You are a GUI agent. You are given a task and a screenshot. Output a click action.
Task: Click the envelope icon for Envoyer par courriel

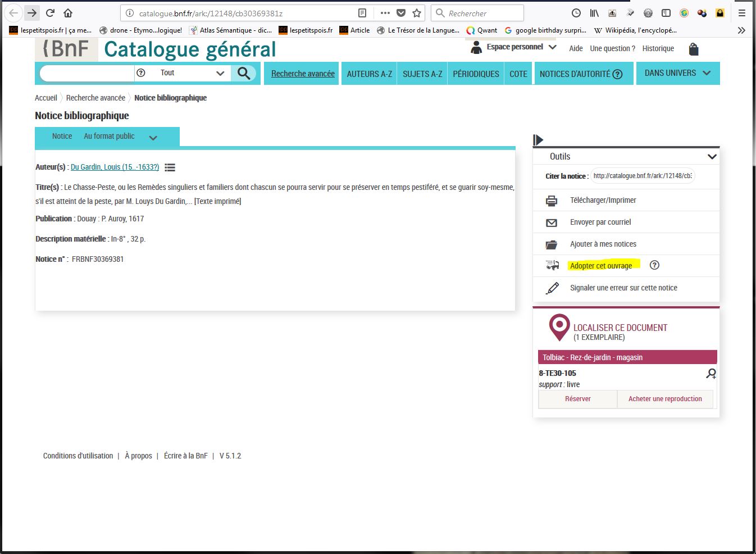point(552,222)
